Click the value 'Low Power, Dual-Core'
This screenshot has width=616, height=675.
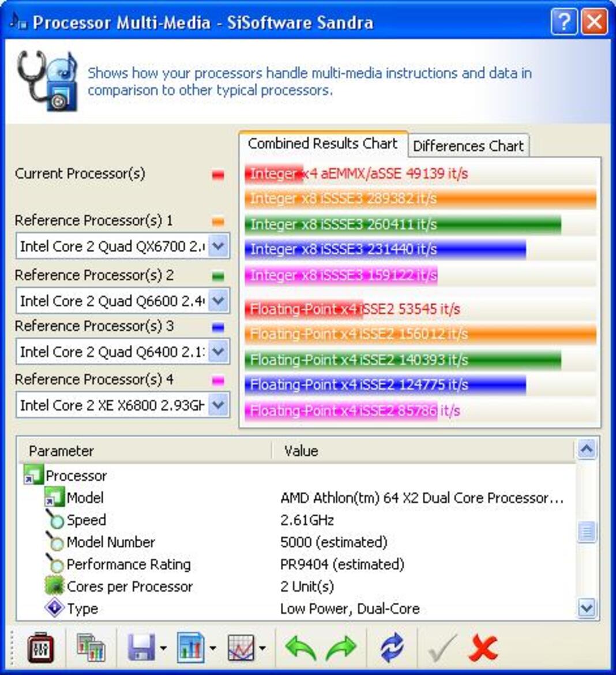350,609
